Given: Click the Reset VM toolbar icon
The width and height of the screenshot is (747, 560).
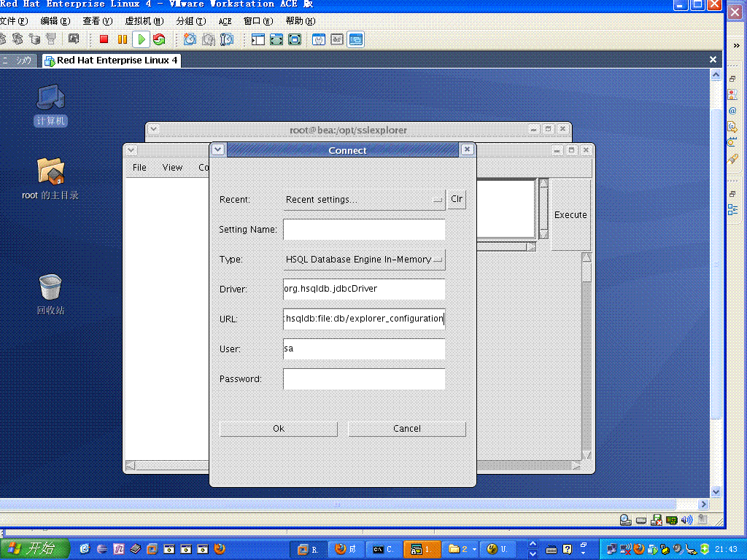Looking at the screenshot, I should click(159, 39).
